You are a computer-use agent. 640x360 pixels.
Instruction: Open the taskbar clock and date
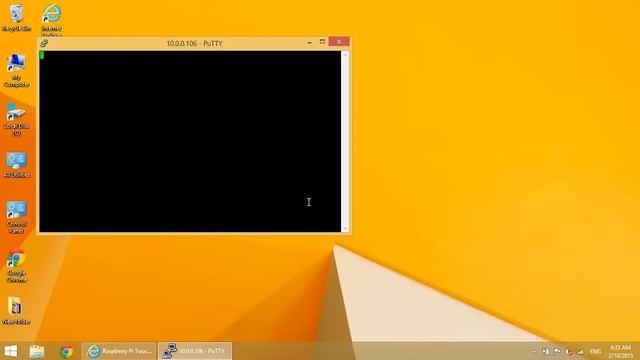click(x=620, y=351)
